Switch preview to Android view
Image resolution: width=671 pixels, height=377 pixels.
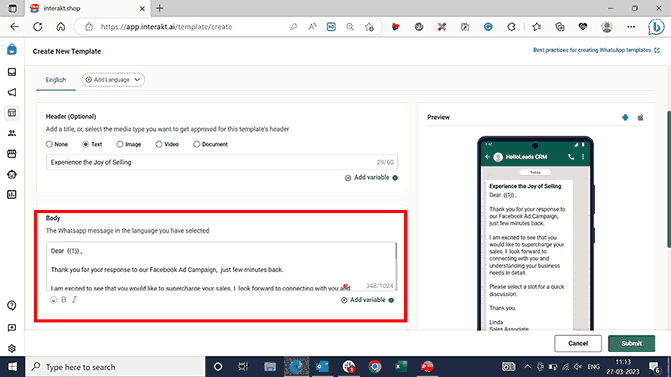625,117
